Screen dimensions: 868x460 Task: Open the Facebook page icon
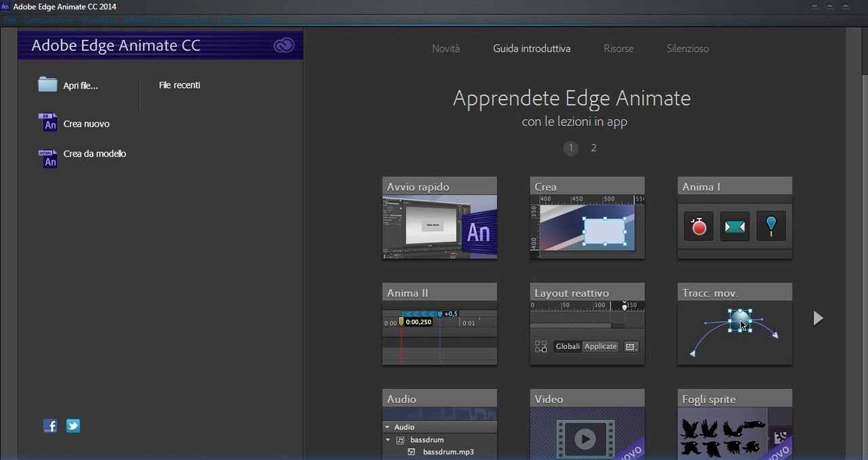50,425
